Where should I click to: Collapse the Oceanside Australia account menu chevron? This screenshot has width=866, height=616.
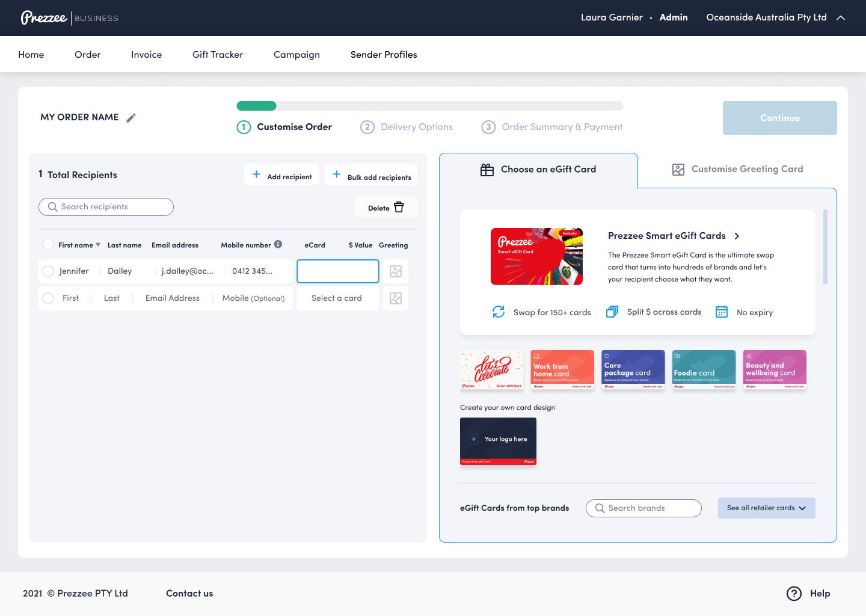point(841,18)
